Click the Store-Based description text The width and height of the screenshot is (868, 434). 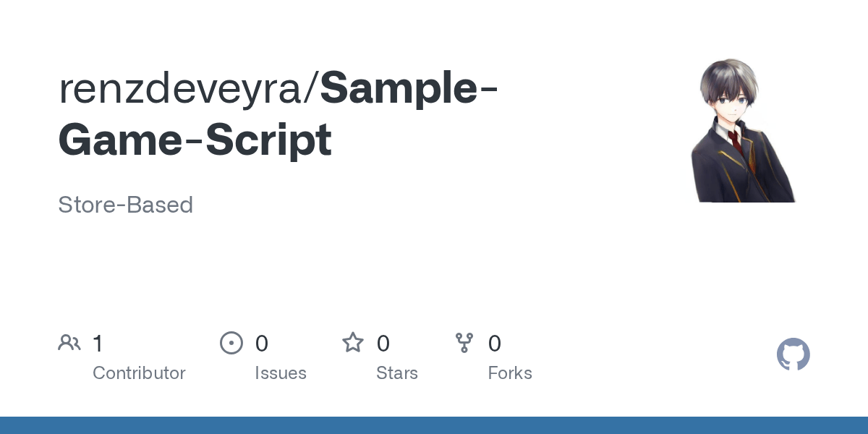click(125, 205)
